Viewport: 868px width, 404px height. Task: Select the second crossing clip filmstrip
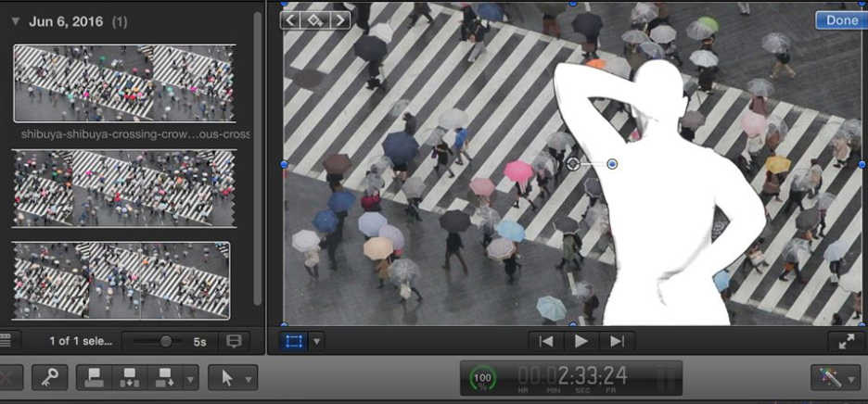tap(124, 187)
